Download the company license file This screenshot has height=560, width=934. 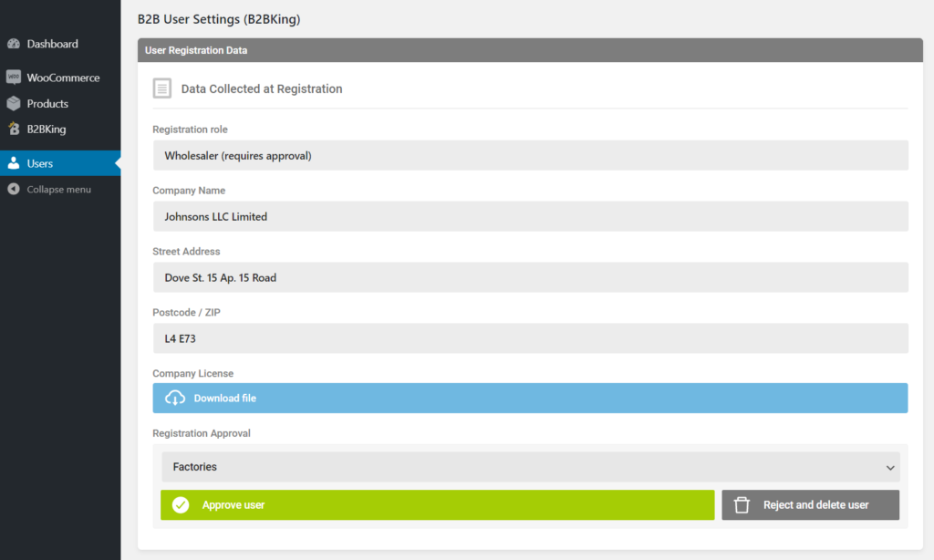click(530, 398)
